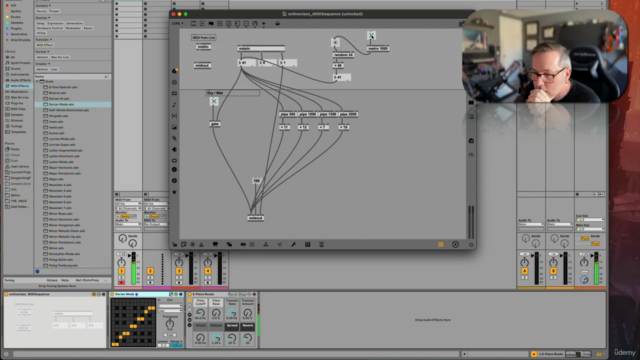Image resolution: width=640 pixels, height=360 pixels.
Task: Click the Racks filter tag
Action: [x=89, y=28]
